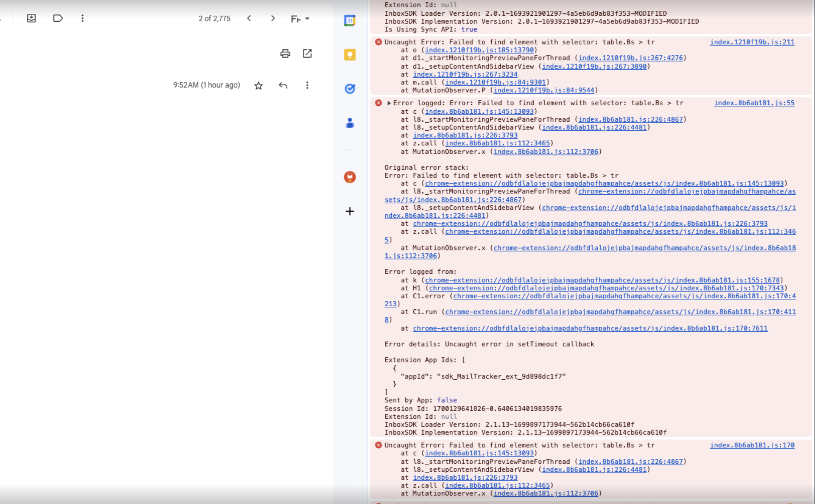This screenshot has width=815, height=504.
Task: Open Contacts in the side panel
Action: 349,123
